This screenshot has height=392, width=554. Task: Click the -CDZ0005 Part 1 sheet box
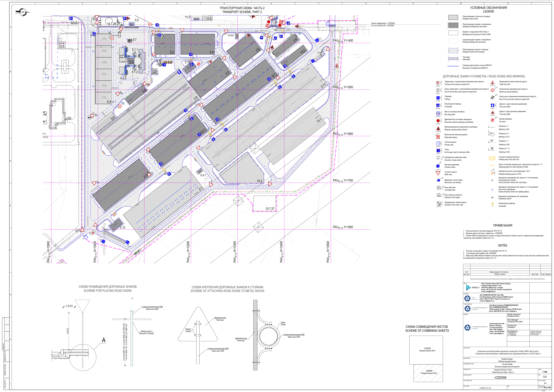click(426, 350)
